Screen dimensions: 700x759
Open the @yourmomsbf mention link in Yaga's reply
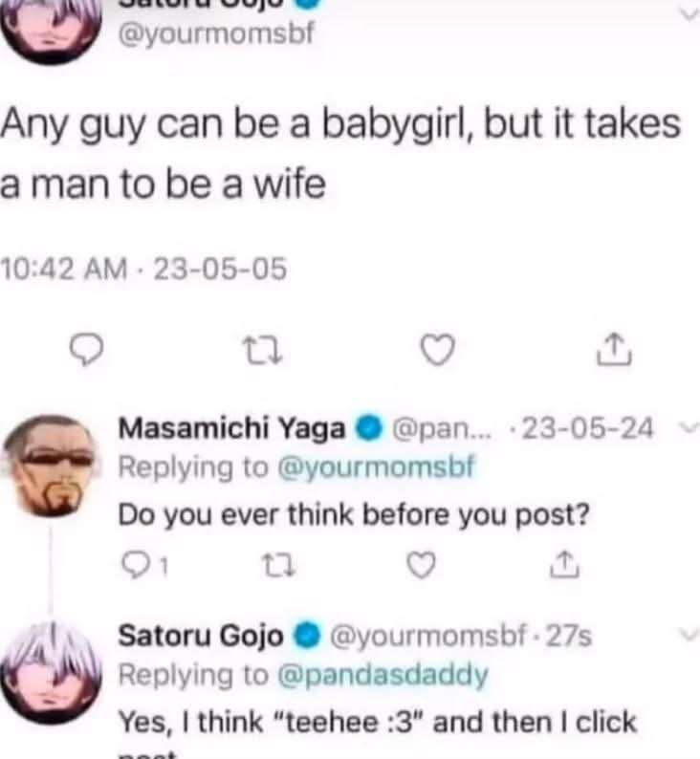click(x=376, y=467)
